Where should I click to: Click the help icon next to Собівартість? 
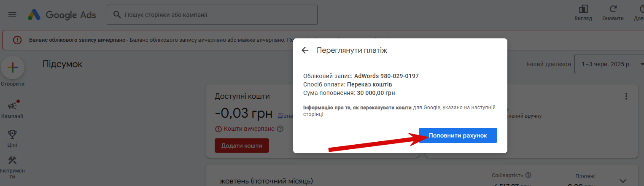(x=528, y=175)
